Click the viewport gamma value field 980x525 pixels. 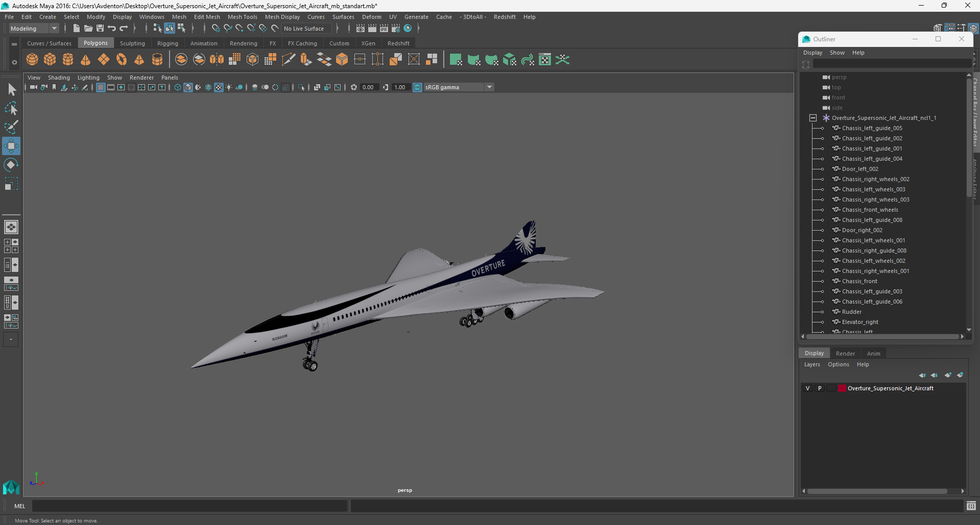pyautogui.click(x=401, y=87)
